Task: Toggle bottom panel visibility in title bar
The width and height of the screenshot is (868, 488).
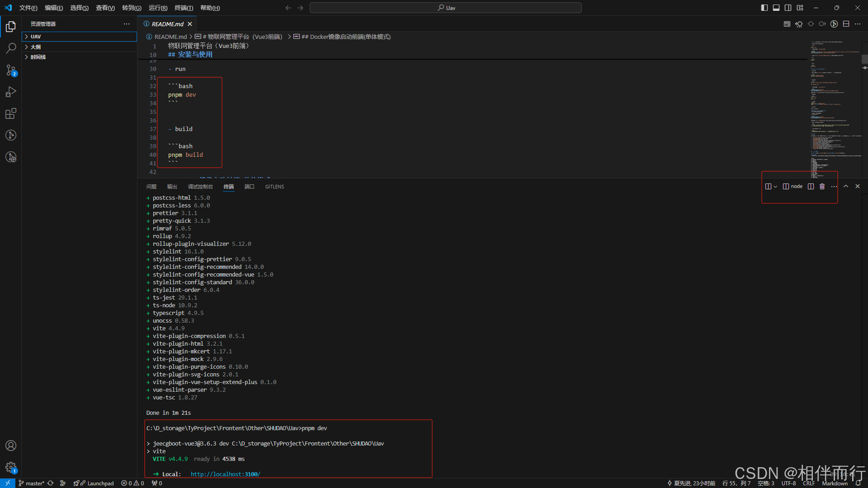Action: point(776,8)
